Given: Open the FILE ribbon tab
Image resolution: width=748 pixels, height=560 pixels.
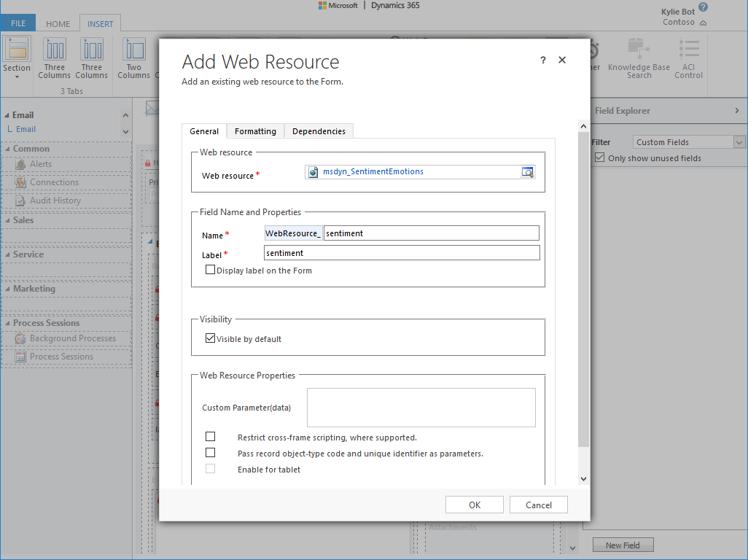Looking at the screenshot, I should [18, 23].
